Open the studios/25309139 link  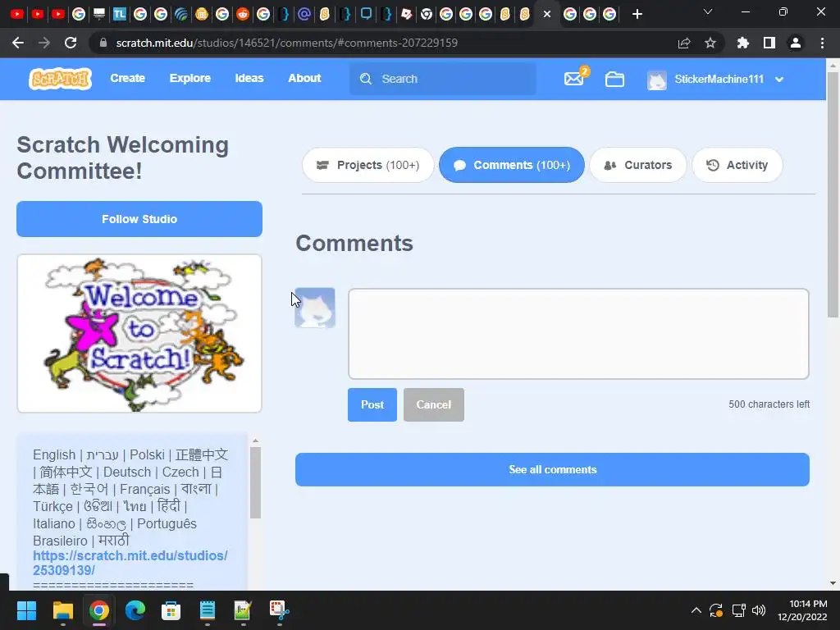[130, 563]
